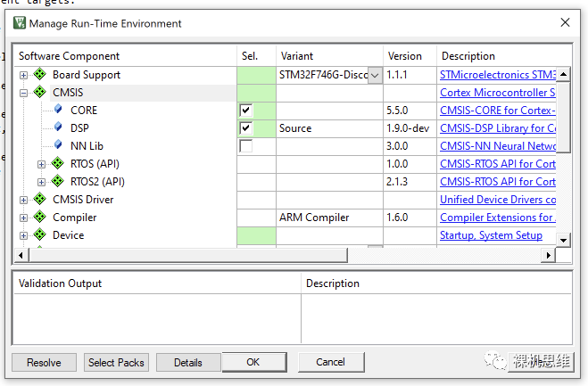Screen dimensions: 588x386
Task: Click the Board Support component icon
Action: click(40, 74)
